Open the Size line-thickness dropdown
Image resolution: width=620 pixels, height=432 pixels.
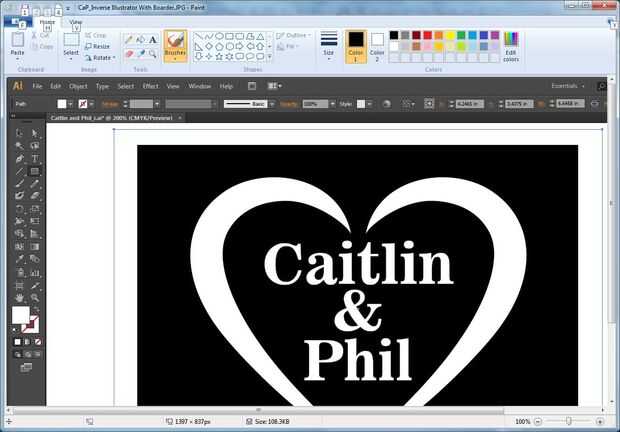pyautogui.click(x=329, y=46)
